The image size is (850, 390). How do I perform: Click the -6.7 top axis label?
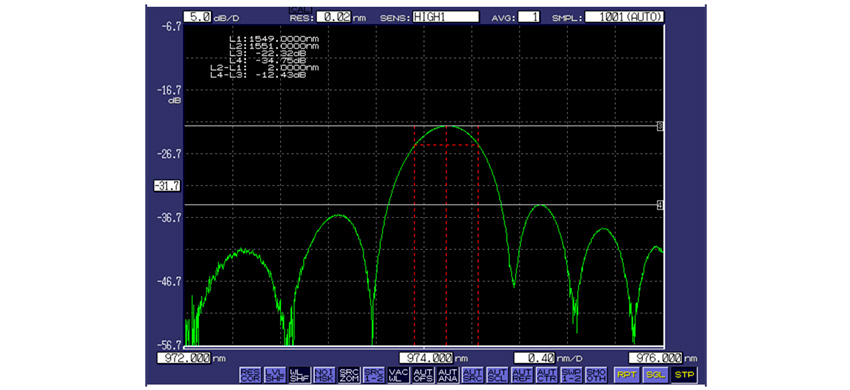(x=171, y=26)
